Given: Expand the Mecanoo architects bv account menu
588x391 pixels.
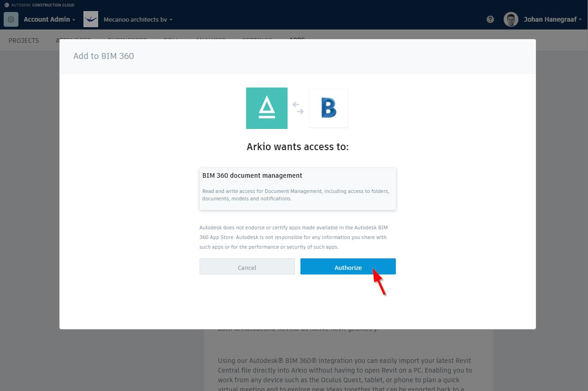Looking at the screenshot, I should coord(138,20).
